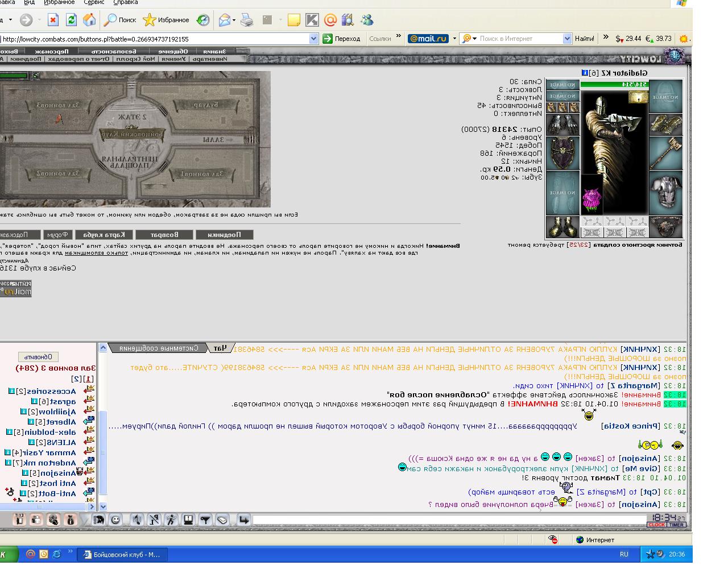Click the orange @ toolbar icon
This screenshot has width=728, height=582.
[x=330, y=20]
